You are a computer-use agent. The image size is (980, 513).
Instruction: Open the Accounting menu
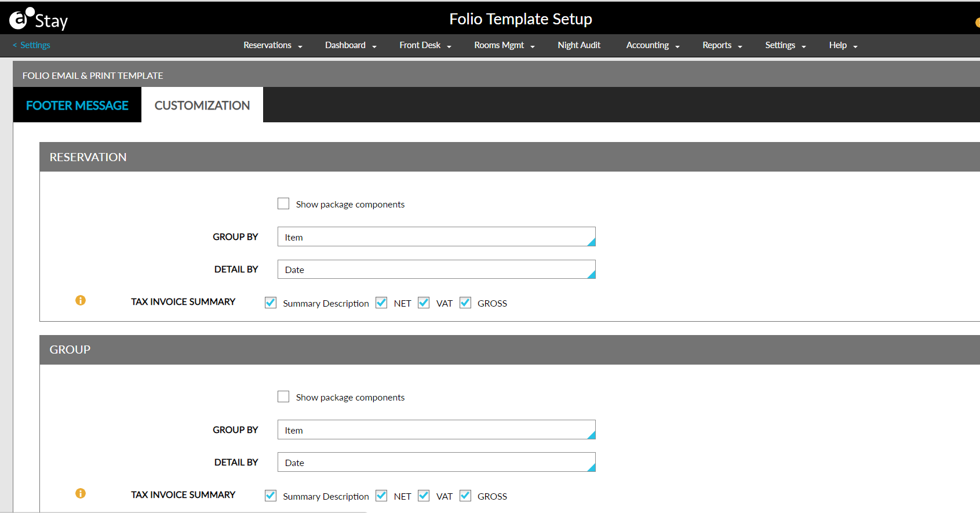click(x=653, y=45)
